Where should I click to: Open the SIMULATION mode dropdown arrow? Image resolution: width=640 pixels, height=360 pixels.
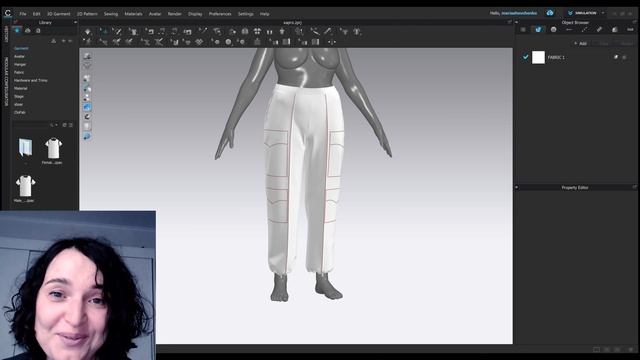(603, 13)
